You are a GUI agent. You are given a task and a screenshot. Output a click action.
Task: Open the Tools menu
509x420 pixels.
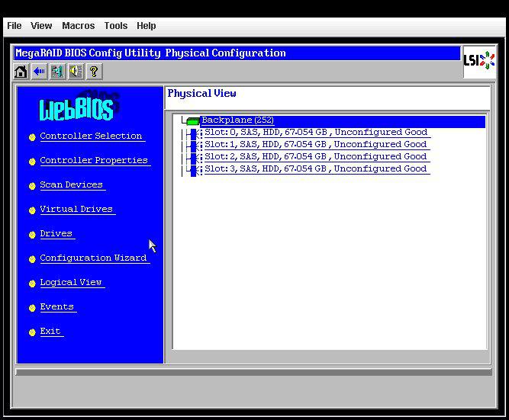click(115, 26)
